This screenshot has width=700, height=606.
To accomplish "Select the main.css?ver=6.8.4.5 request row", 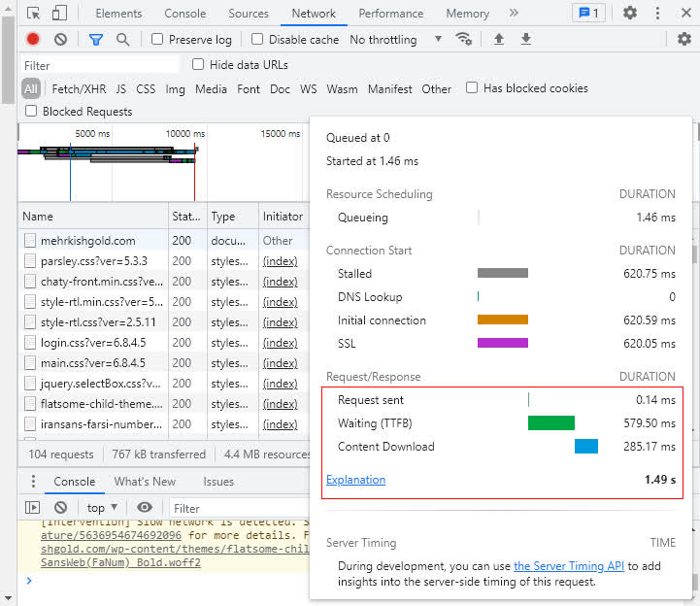I will point(164,363).
